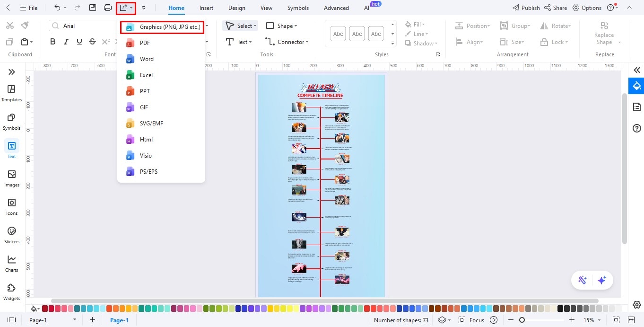Choose Excel export option
This screenshot has height=327, width=644.
161,75
